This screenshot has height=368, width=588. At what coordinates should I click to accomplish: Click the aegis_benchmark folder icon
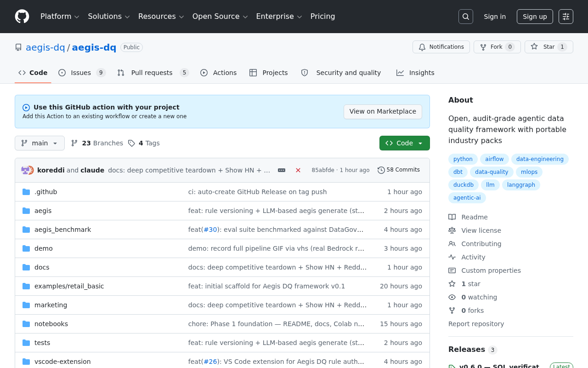pyautogui.click(x=26, y=230)
